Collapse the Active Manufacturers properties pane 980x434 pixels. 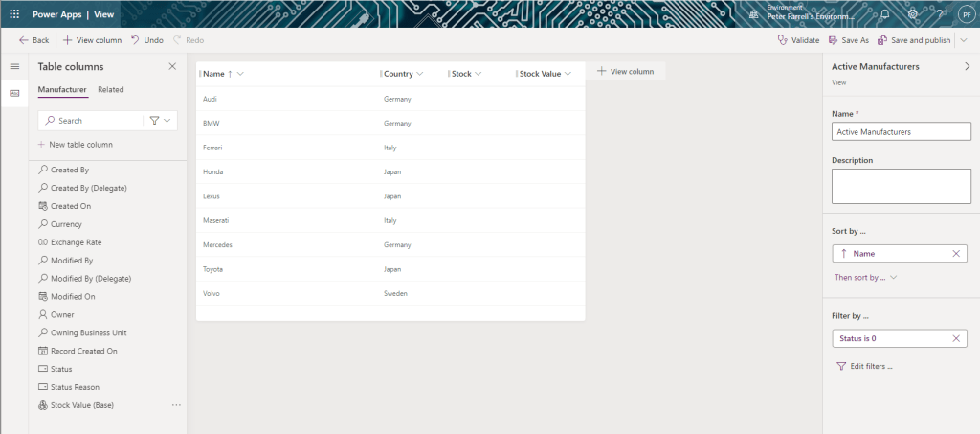(967, 66)
